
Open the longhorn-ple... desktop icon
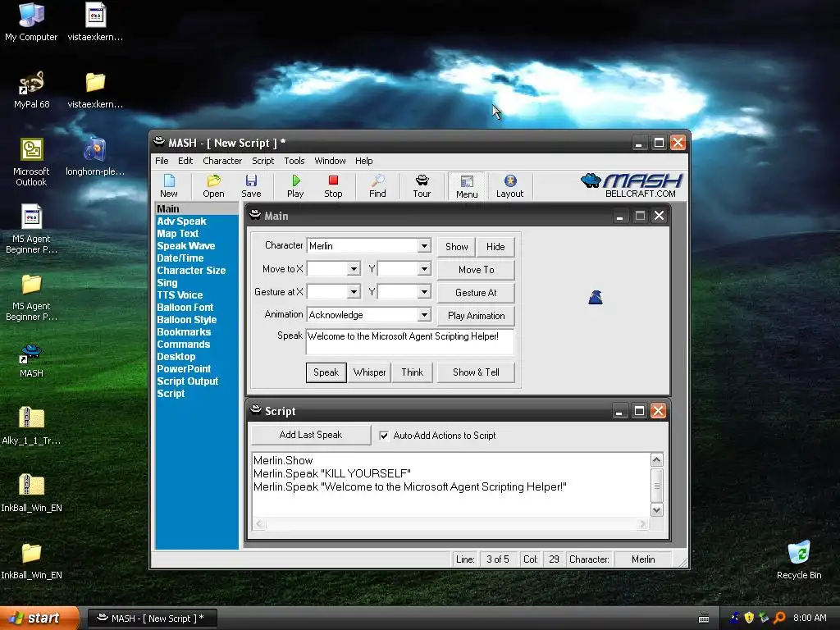[x=95, y=157]
